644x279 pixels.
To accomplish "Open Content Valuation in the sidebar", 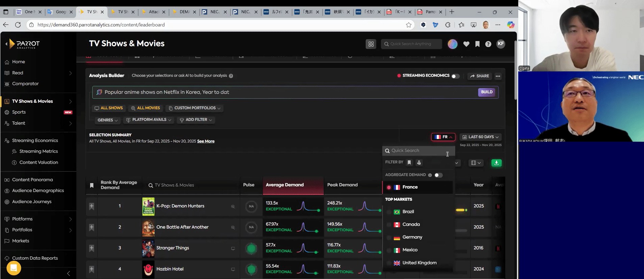I will [x=39, y=163].
